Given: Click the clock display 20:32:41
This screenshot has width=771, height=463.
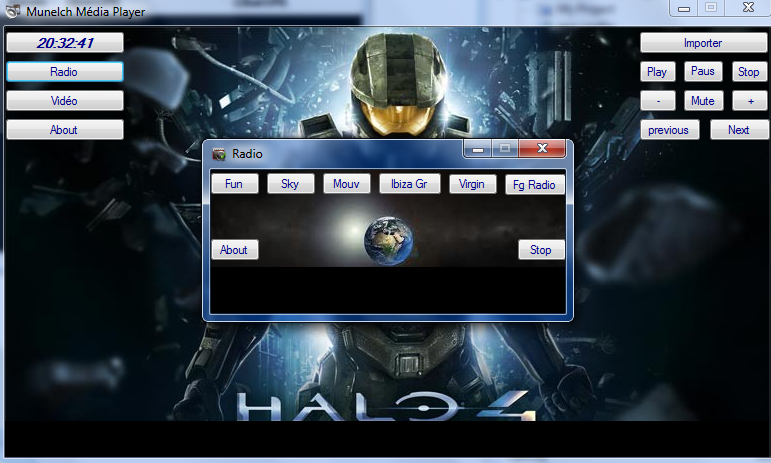Looking at the screenshot, I should point(64,43).
